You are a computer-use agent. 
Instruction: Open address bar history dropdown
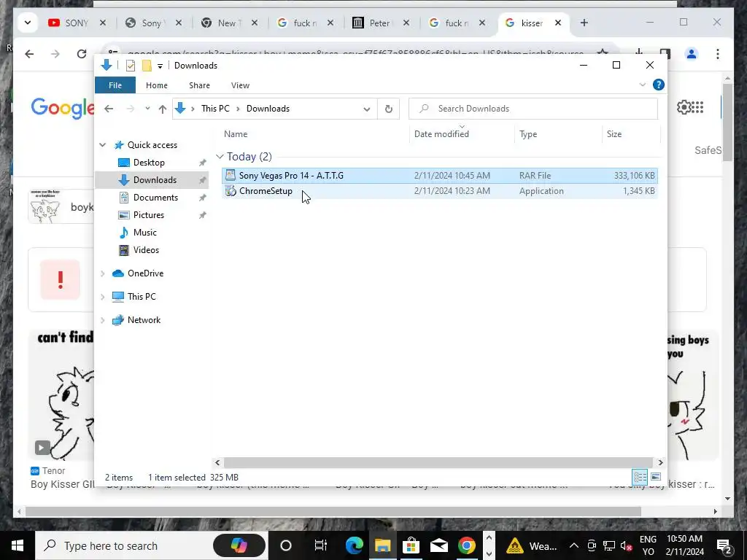(x=366, y=109)
